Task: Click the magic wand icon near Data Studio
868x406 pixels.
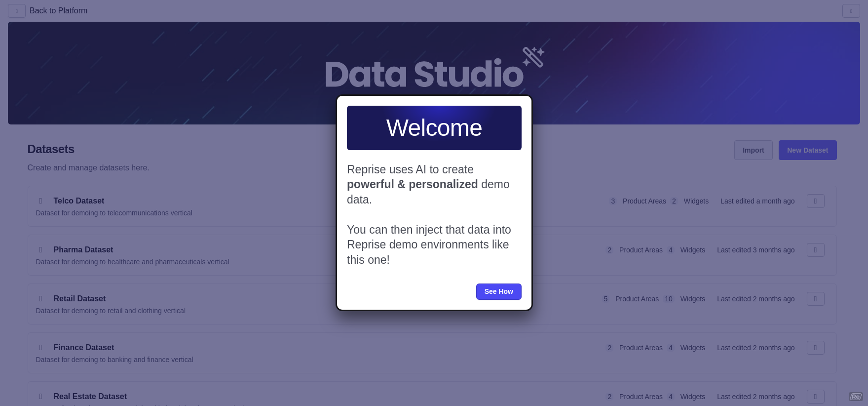Action: (533, 57)
